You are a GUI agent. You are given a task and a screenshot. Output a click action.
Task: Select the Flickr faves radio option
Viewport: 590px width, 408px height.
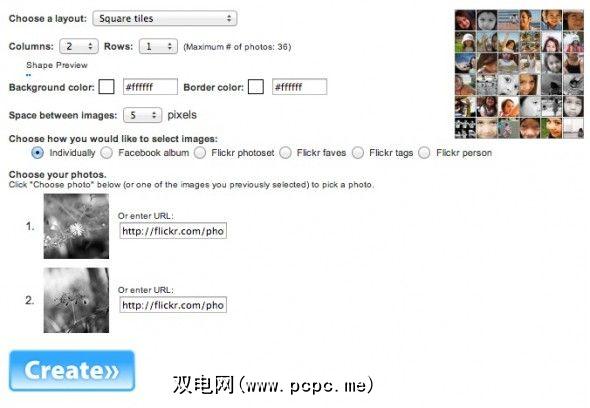(285, 153)
